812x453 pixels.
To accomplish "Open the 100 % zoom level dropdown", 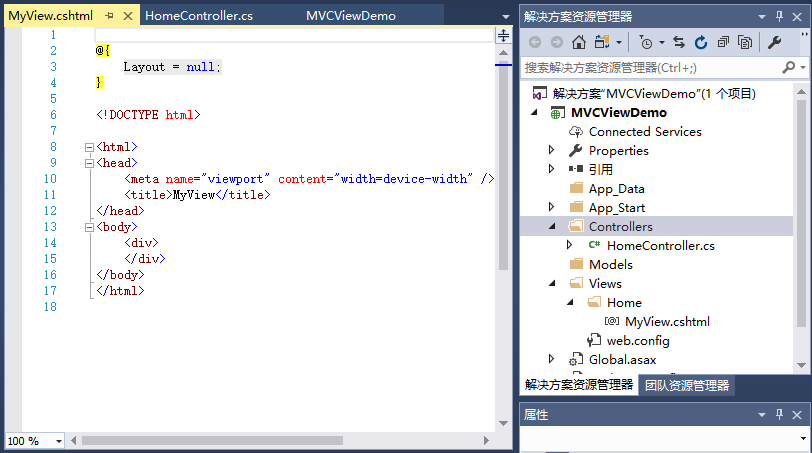I will click(58, 441).
